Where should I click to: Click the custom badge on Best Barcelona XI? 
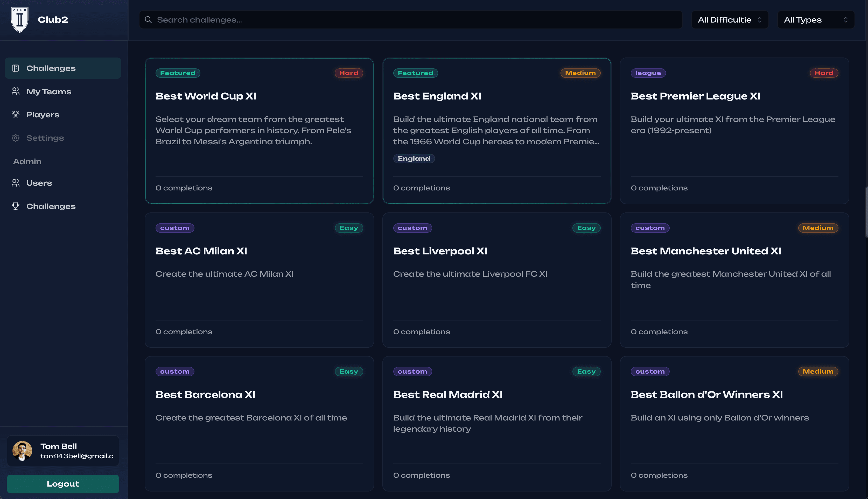(x=175, y=372)
